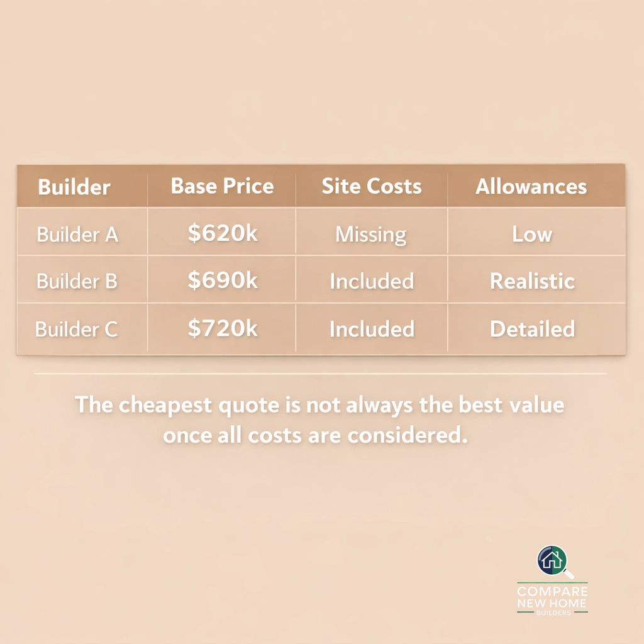Click the $620k base price cell
Viewport: 644px width, 644px height.
[x=223, y=233]
